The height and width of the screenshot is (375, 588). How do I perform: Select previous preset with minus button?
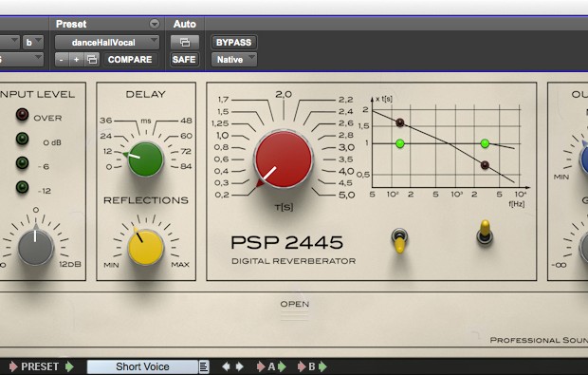(x=62, y=60)
